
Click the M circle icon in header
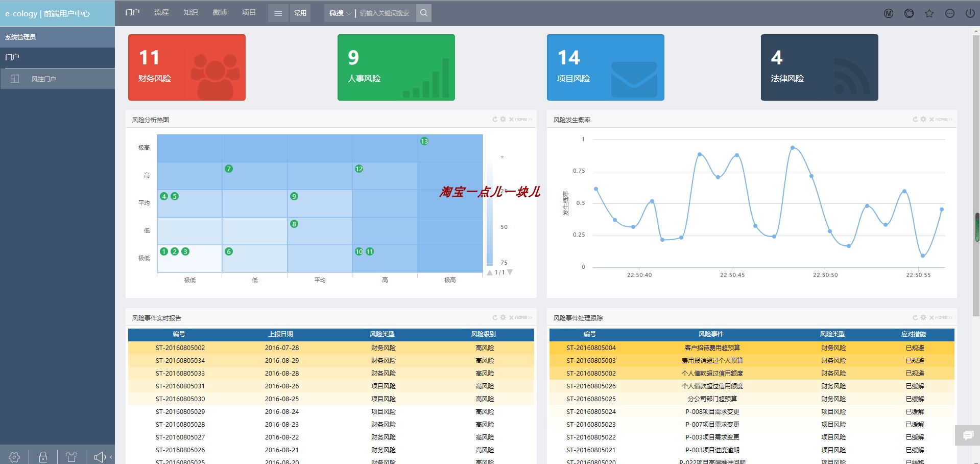coord(889,13)
